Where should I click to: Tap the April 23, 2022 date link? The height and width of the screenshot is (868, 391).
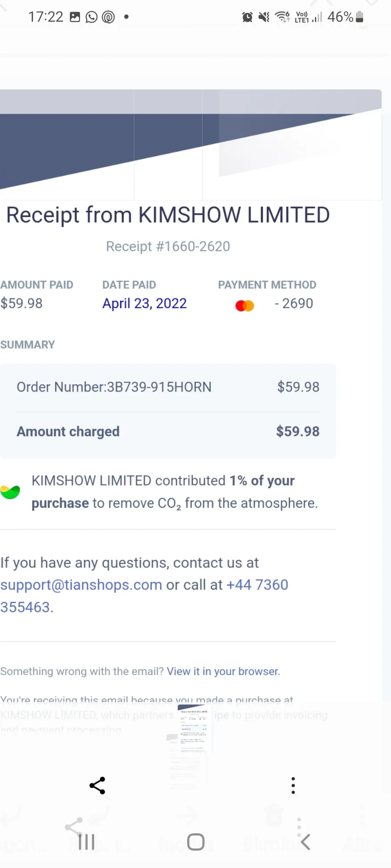pyautogui.click(x=145, y=303)
